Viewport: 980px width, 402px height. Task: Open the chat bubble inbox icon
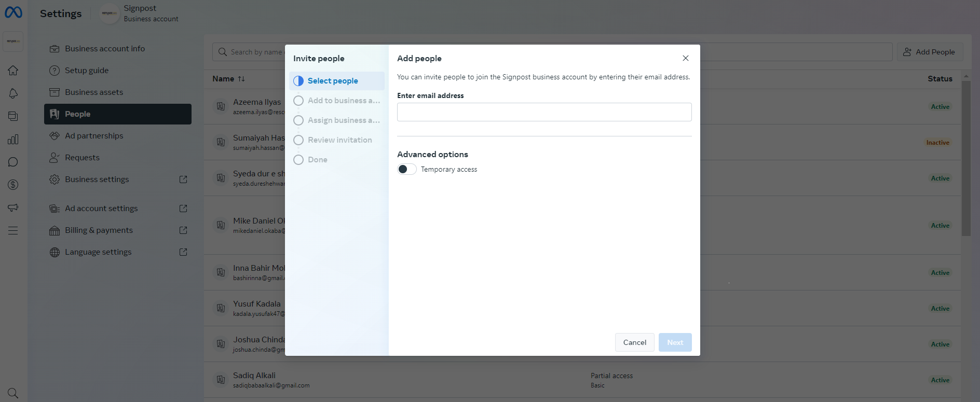13,162
